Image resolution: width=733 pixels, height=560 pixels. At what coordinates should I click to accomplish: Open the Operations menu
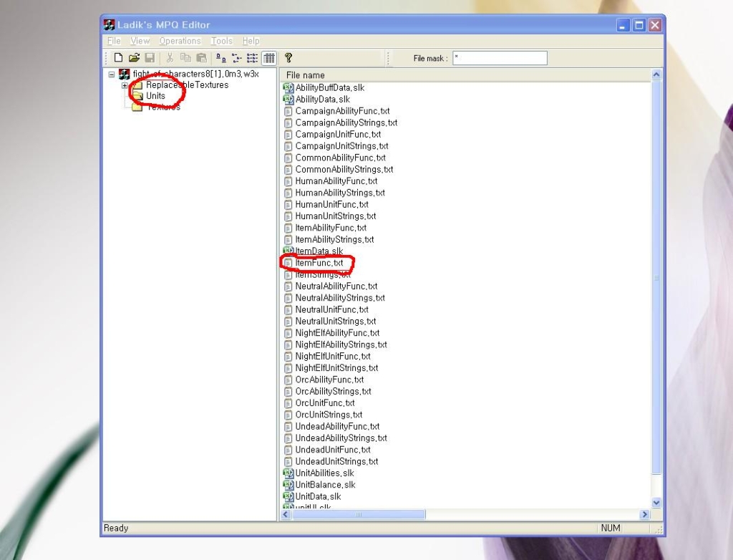coord(180,41)
